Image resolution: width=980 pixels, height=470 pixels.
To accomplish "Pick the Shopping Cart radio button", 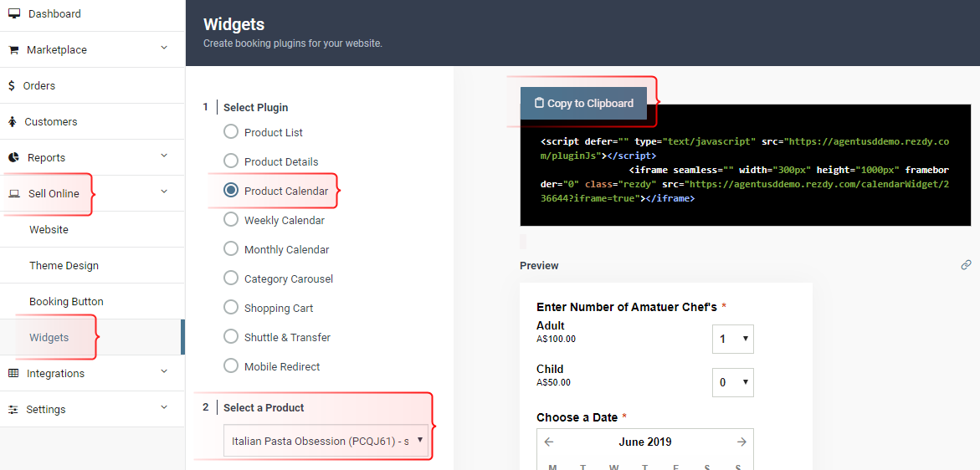I will click(231, 307).
